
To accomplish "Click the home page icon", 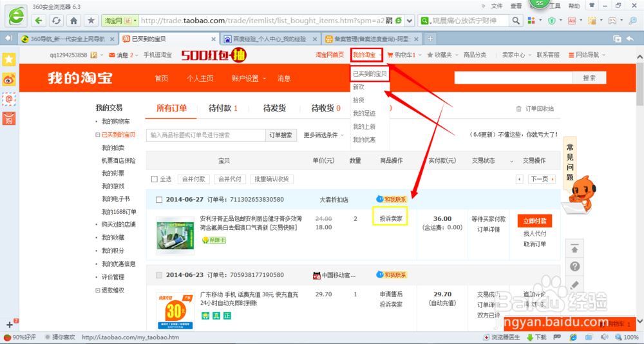I will click(73, 20).
